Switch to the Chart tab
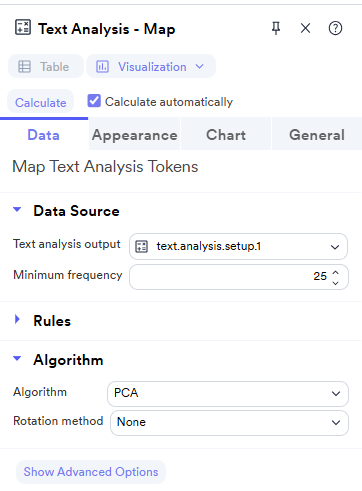 click(226, 135)
